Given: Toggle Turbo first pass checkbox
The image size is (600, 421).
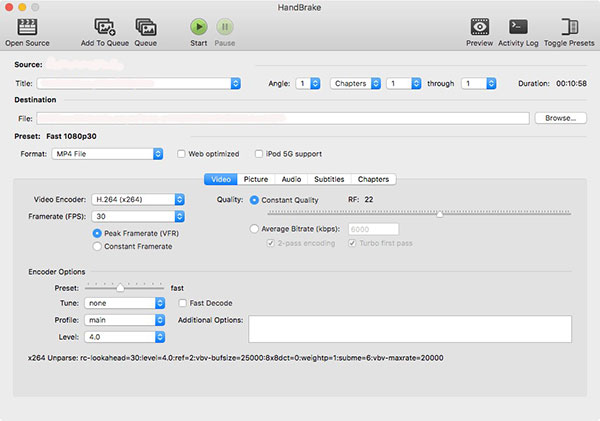Looking at the screenshot, I should pyautogui.click(x=352, y=243).
